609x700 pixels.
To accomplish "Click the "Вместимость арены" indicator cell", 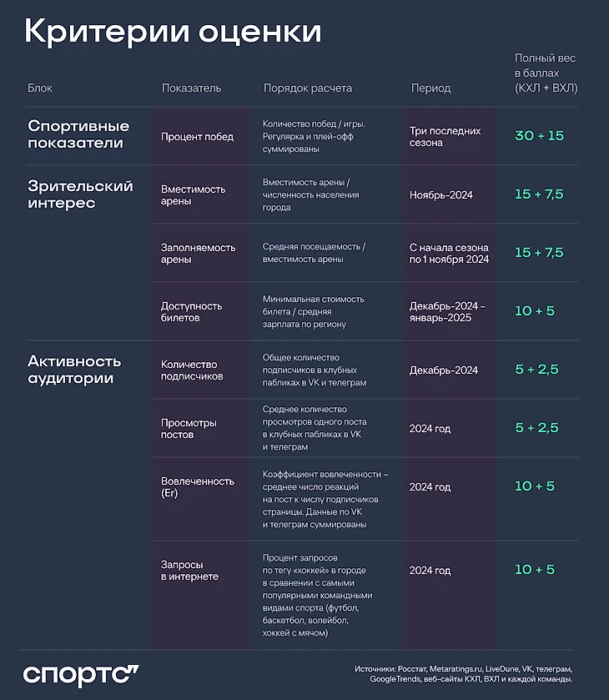I will click(x=194, y=194).
